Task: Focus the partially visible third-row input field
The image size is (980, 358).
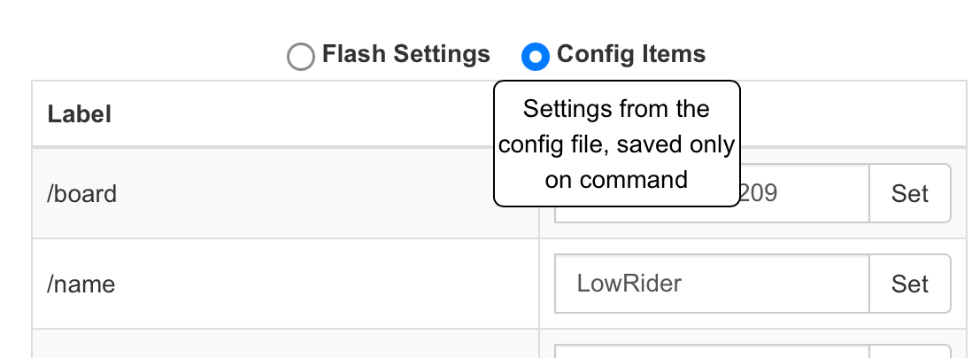Action: pyautogui.click(x=712, y=351)
